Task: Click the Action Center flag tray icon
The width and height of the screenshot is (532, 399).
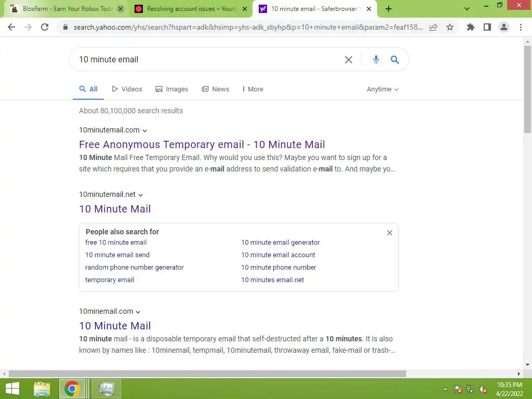Action: tap(458, 389)
